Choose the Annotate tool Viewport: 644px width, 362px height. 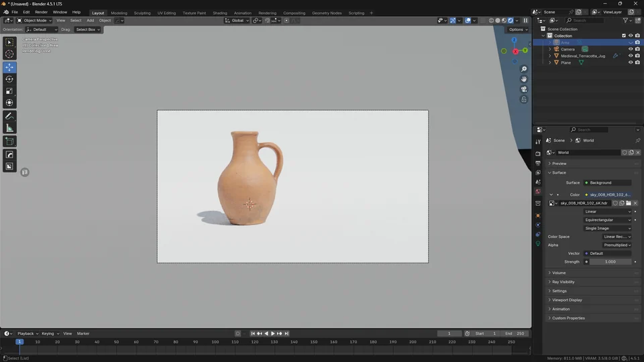(x=9, y=117)
